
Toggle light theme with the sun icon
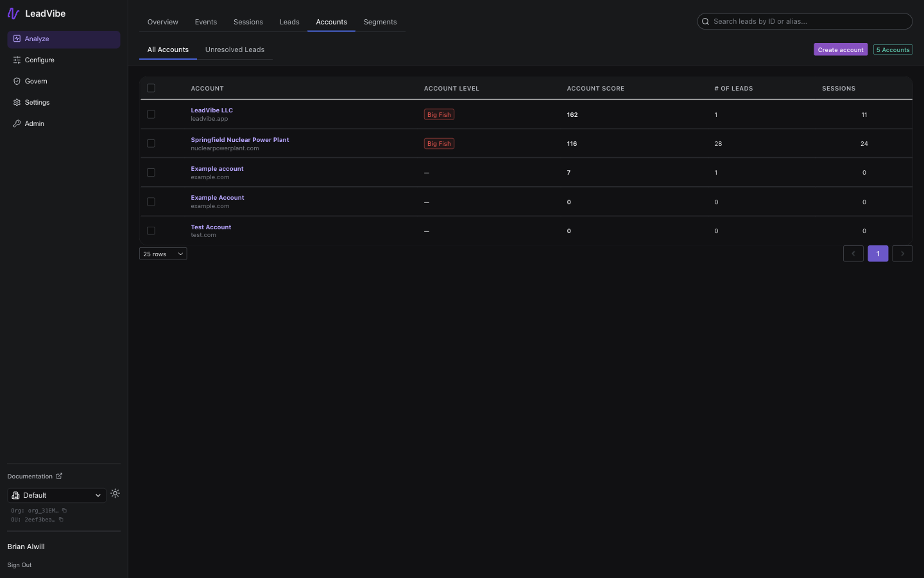[x=115, y=493]
